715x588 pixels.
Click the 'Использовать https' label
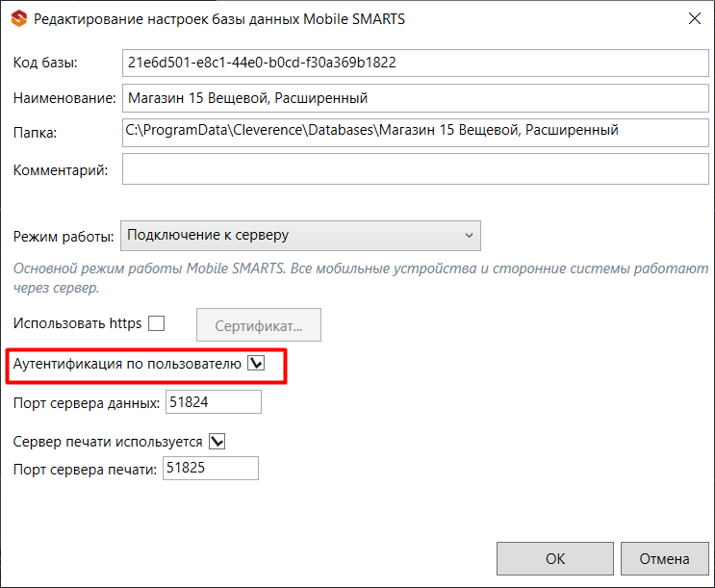pos(78,323)
